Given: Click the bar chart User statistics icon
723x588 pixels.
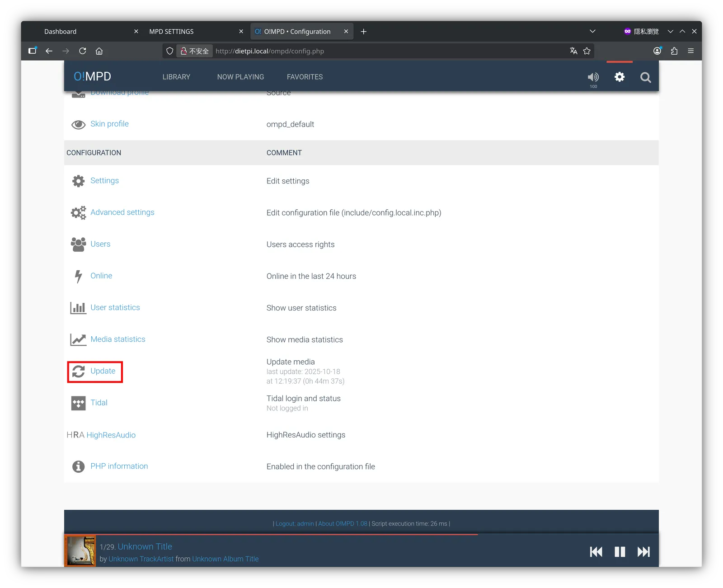Looking at the screenshot, I should pos(78,308).
